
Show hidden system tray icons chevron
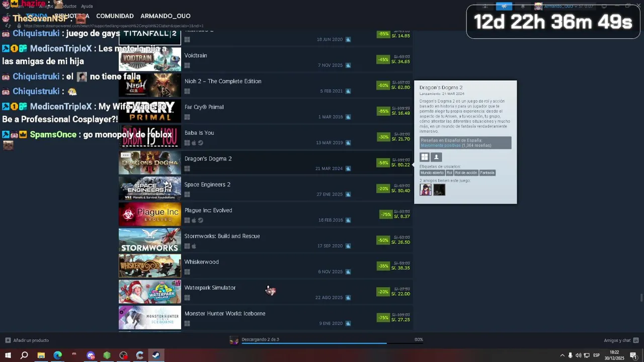[562, 355]
